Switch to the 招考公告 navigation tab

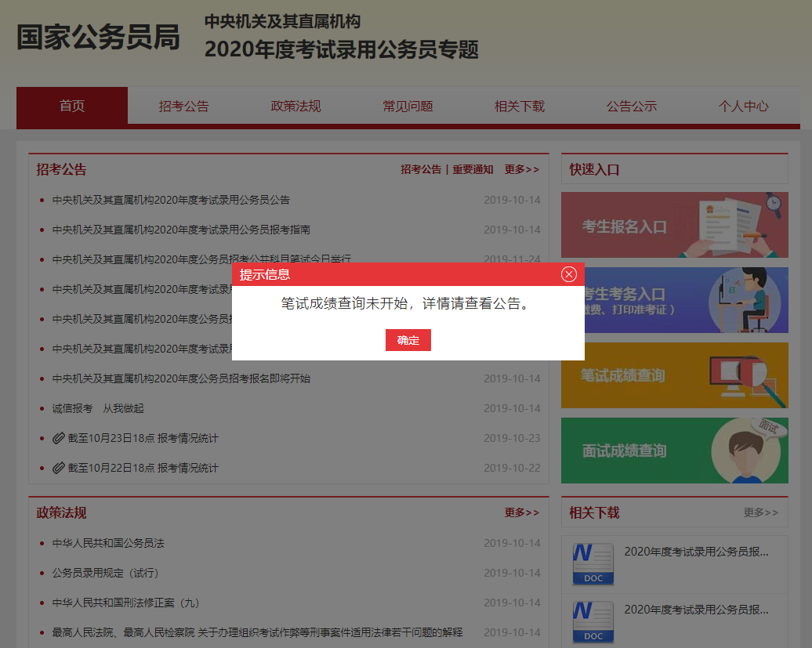click(183, 107)
